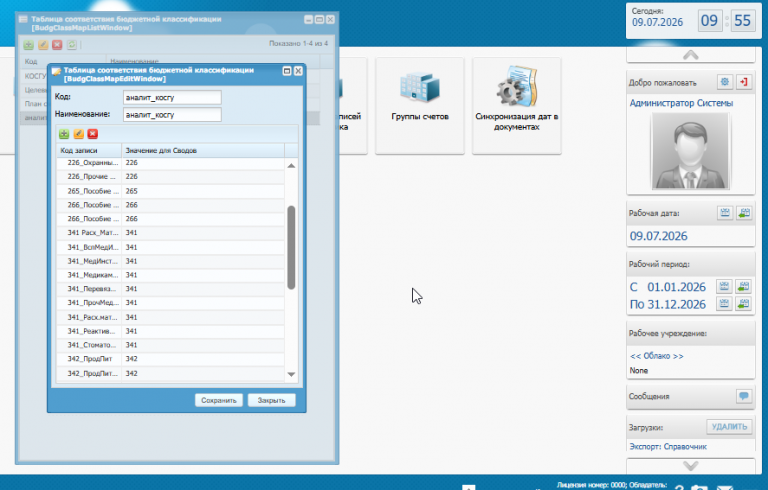Expand sidebar with the bottom chevron arrow
This screenshot has width=768, height=490.
tap(691, 466)
